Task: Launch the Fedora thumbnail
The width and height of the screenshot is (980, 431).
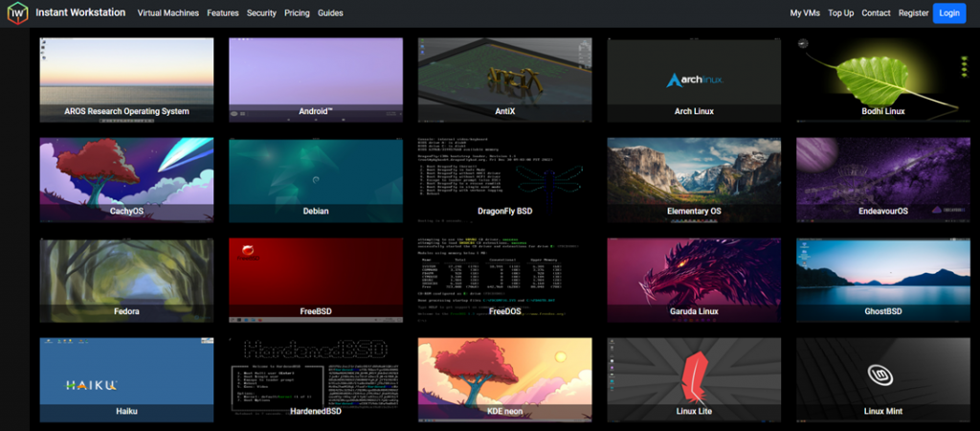Action: click(x=127, y=281)
